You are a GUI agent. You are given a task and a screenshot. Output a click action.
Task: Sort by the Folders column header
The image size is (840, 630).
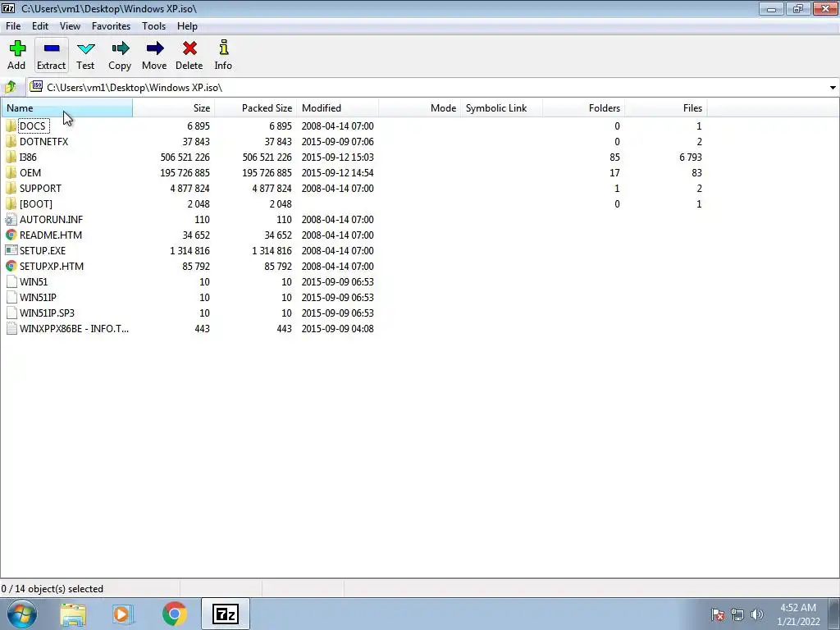point(583,107)
